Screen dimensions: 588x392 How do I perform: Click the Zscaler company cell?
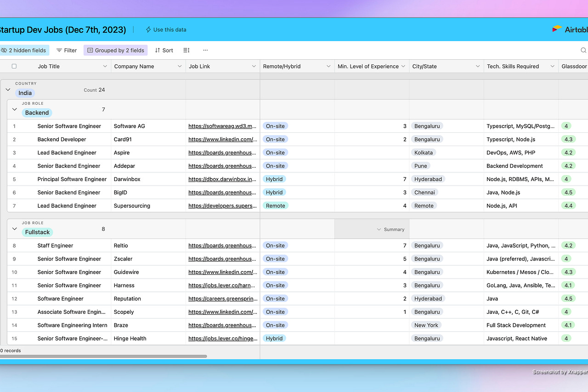(148, 259)
